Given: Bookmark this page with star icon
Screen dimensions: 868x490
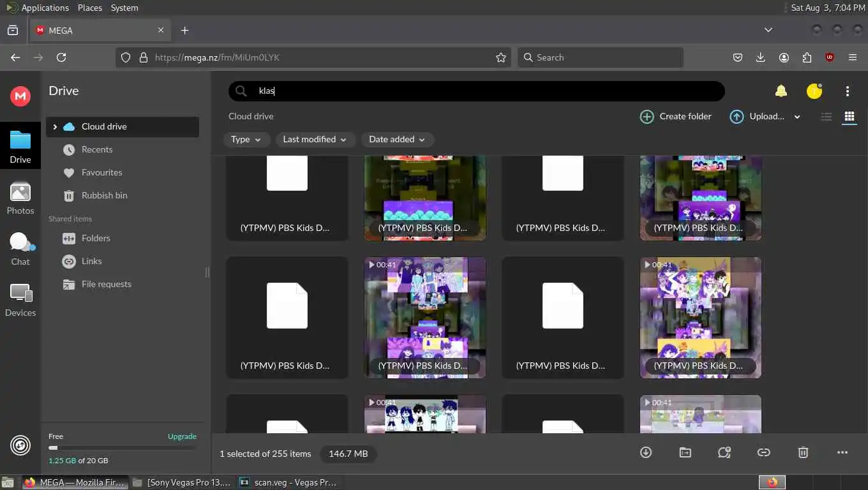Looking at the screenshot, I should [x=501, y=57].
